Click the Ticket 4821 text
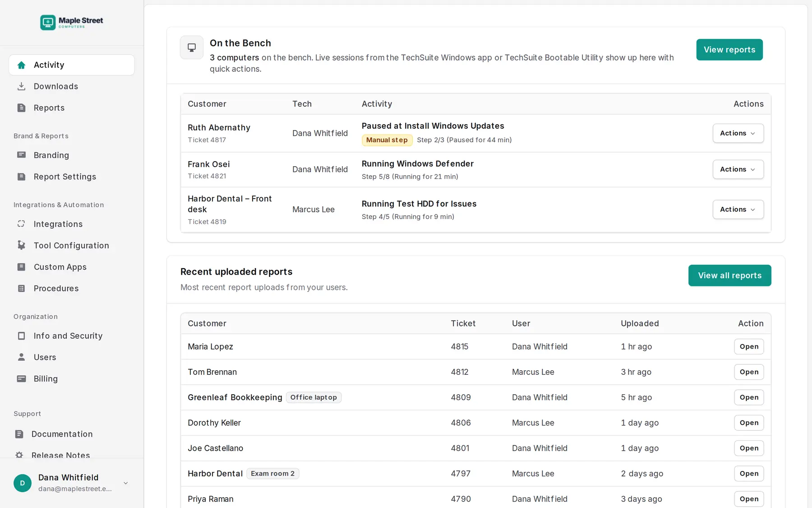The width and height of the screenshot is (812, 508). click(x=207, y=176)
